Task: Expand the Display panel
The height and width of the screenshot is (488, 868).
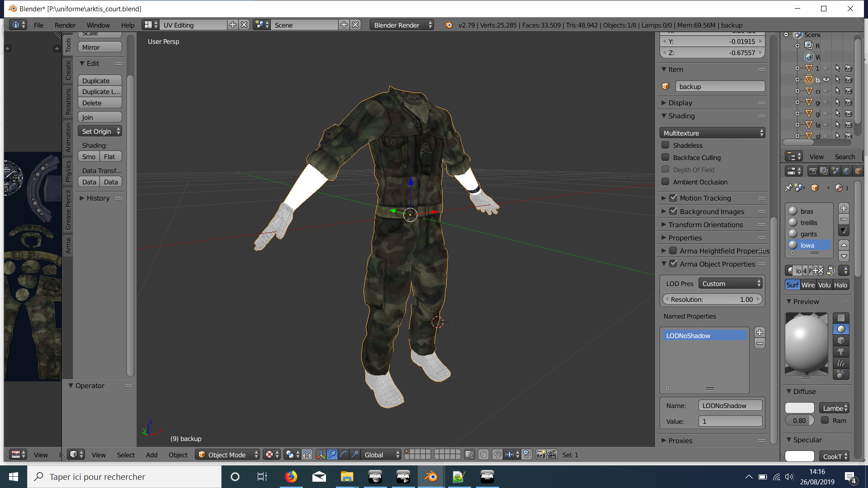Action: click(680, 103)
